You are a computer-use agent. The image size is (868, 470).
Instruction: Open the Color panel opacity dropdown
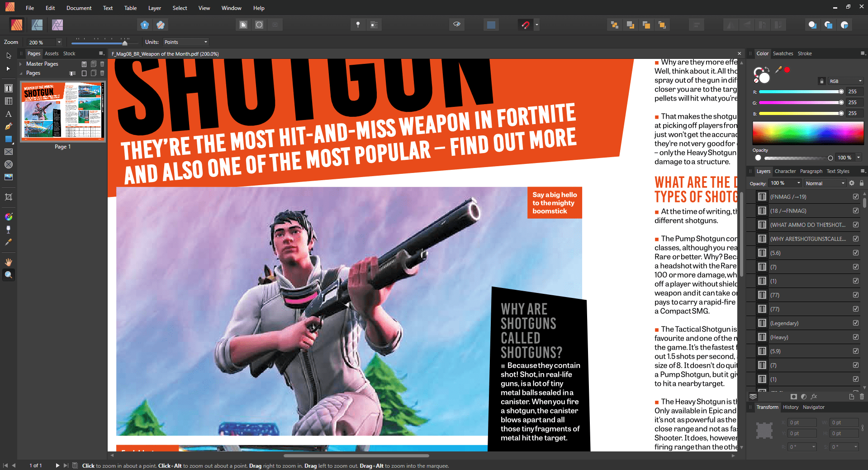click(859, 158)
